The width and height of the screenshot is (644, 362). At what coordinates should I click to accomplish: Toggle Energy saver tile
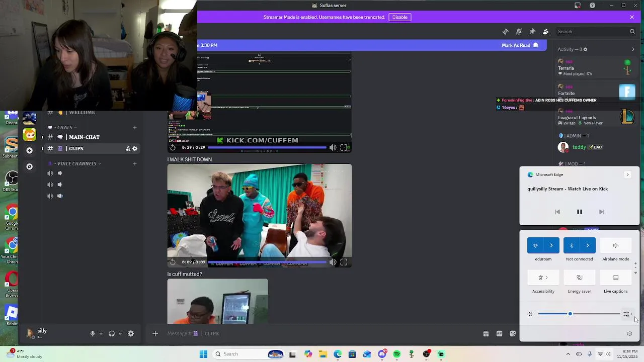tap(580, 278)
